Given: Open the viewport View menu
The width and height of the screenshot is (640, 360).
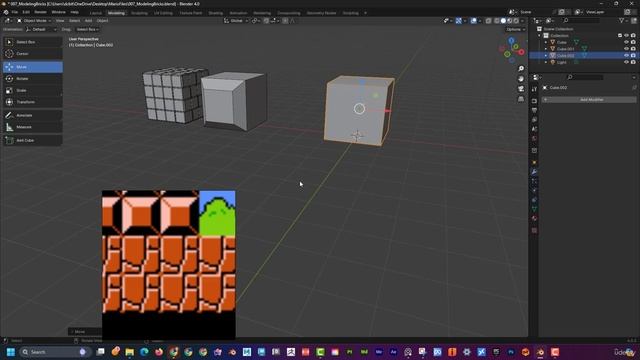Looking at the screenshot, I should 60,21.
